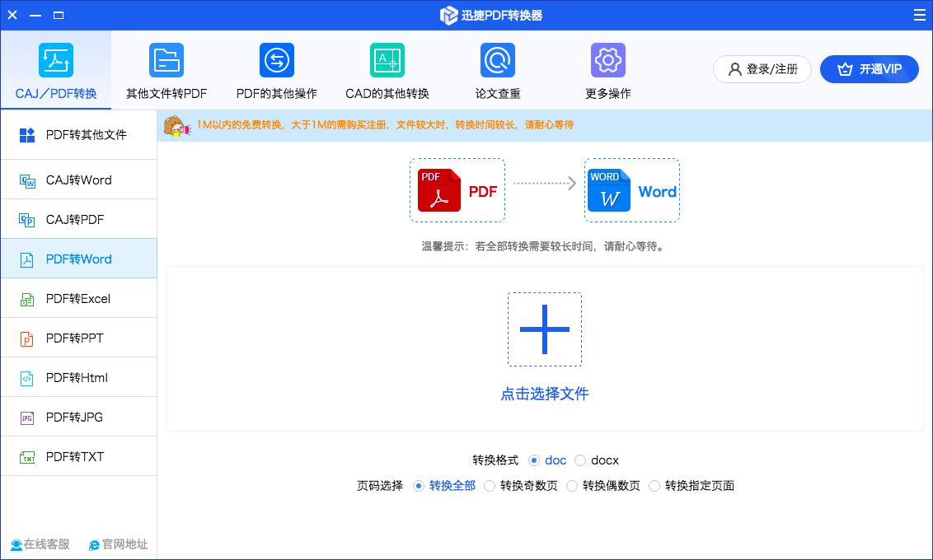
Task: Visit 官网地址 link at bottom
Action: pos(118,544)
